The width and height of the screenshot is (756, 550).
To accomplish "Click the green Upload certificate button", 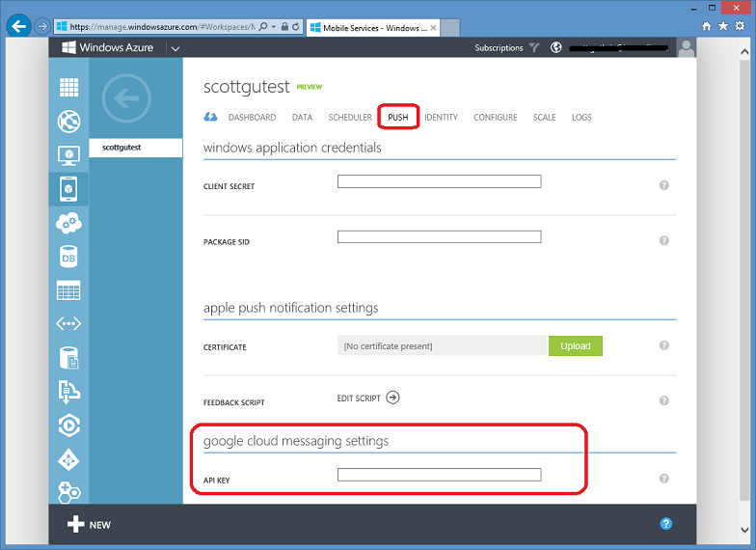I will 575,345.
